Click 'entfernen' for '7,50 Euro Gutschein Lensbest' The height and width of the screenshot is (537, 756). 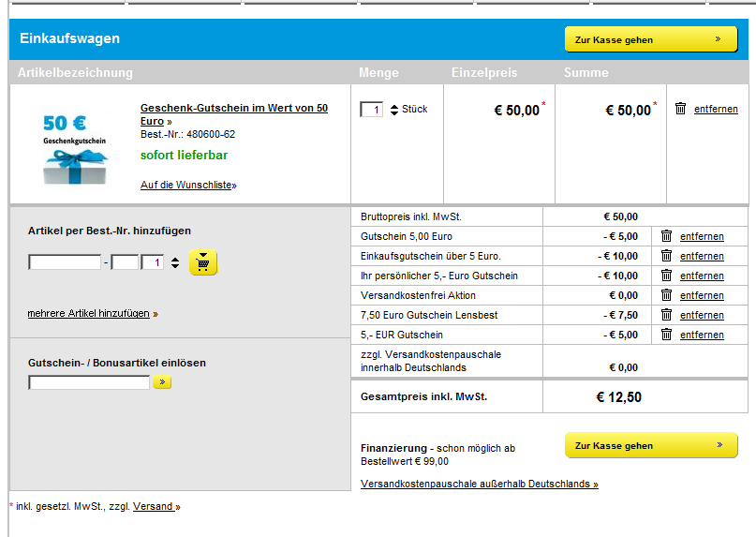coord(702,315)
